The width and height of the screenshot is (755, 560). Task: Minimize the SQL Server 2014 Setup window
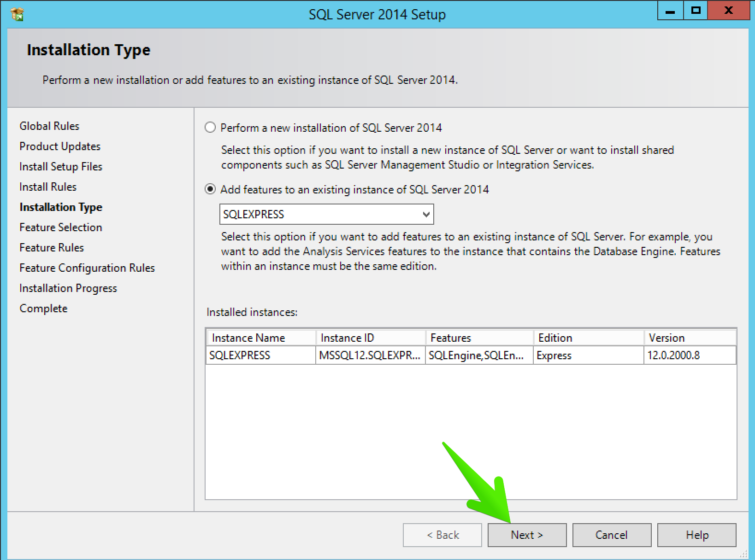pos(671,11)
